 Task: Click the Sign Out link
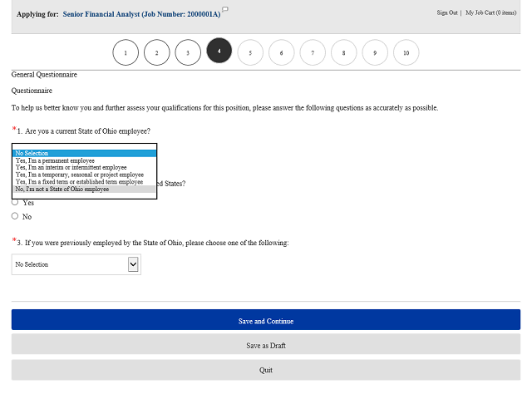point(447,12)
